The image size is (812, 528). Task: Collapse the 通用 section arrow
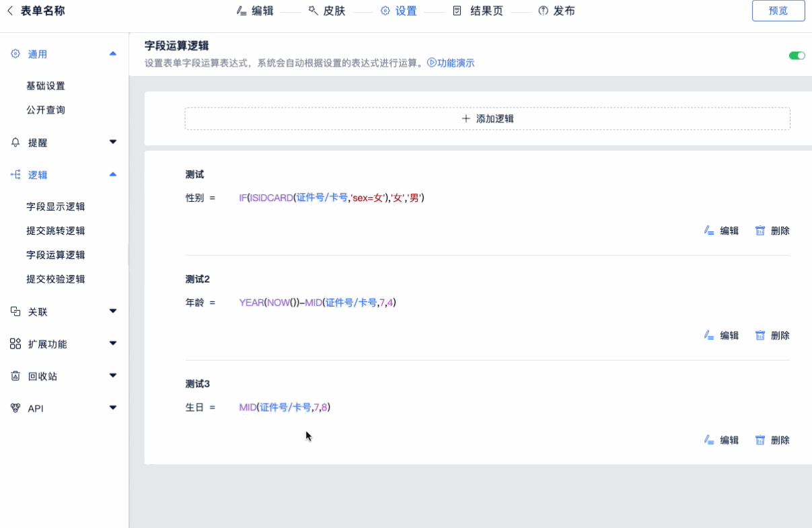113,54
